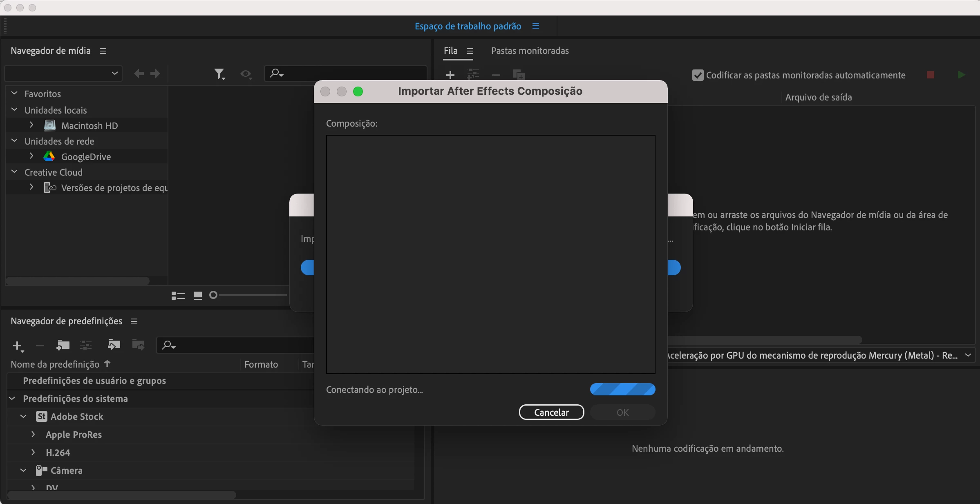Click the thumbnail zoom slider handle
Viewport: 980px width, 504px height.
pos(213,295)
